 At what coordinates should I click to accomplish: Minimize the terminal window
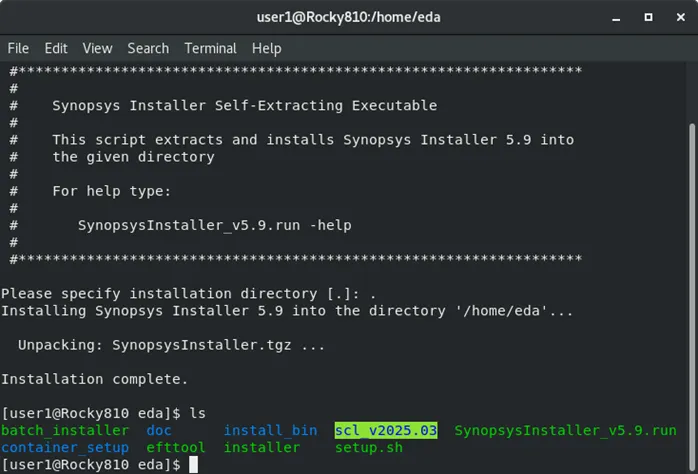616,18
